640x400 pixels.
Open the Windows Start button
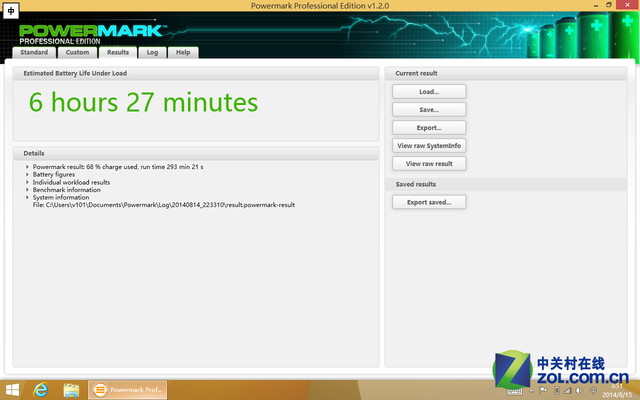(x=12, y=390)
